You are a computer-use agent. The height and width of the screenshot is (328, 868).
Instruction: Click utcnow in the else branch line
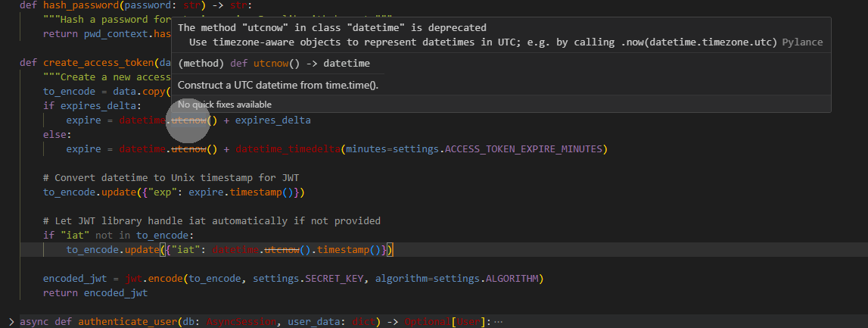click(x=189, y=149)
